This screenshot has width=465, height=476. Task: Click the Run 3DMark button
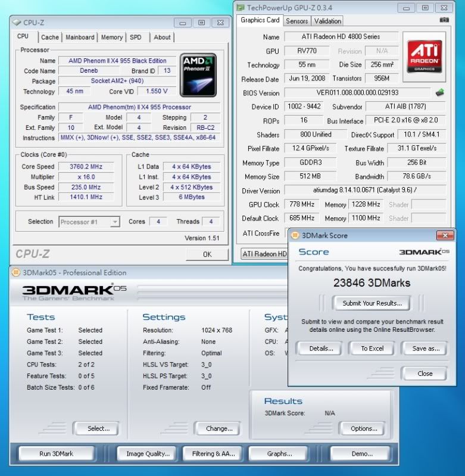click(57, 453)
